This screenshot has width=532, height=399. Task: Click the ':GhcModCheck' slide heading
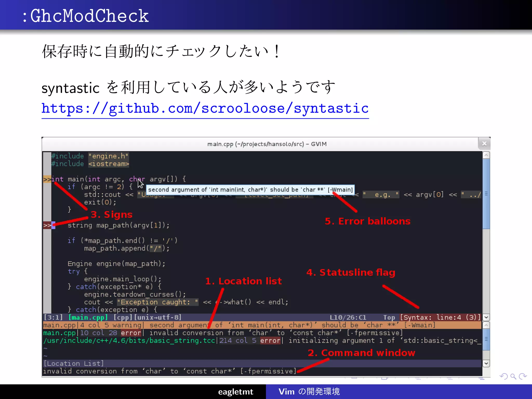coord(86,16)
